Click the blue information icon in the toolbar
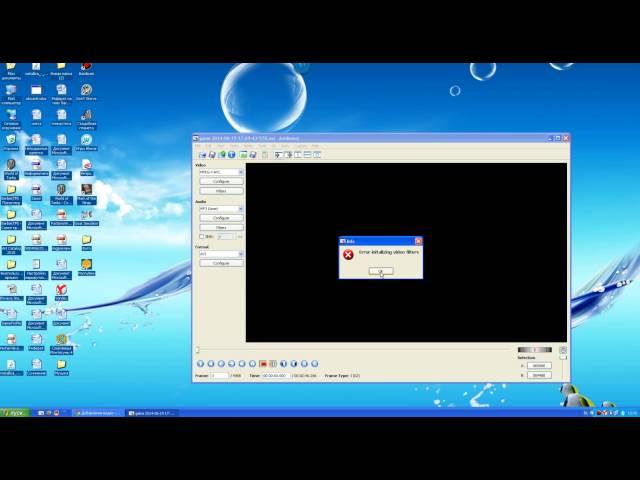 [231, 155]
